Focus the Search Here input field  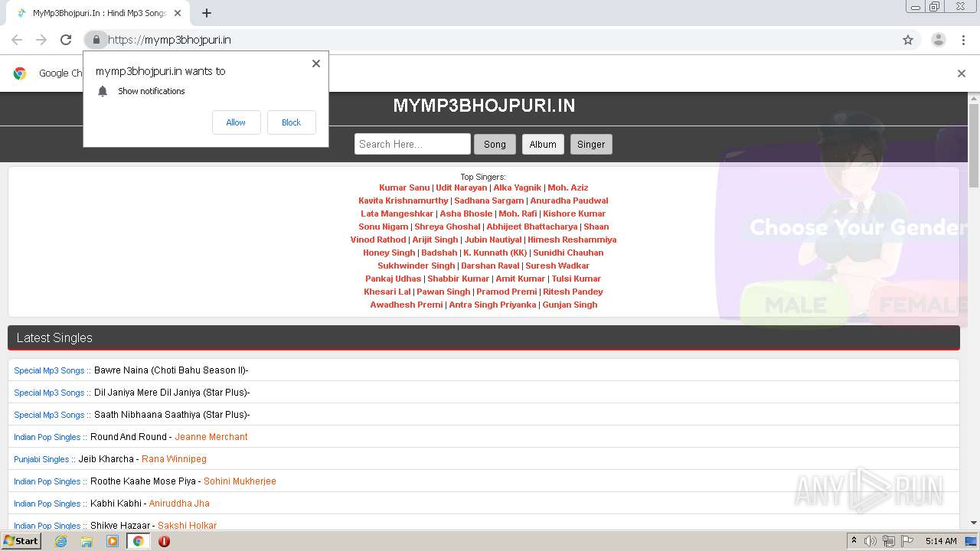pyautogui.click(x=412, y=144)
